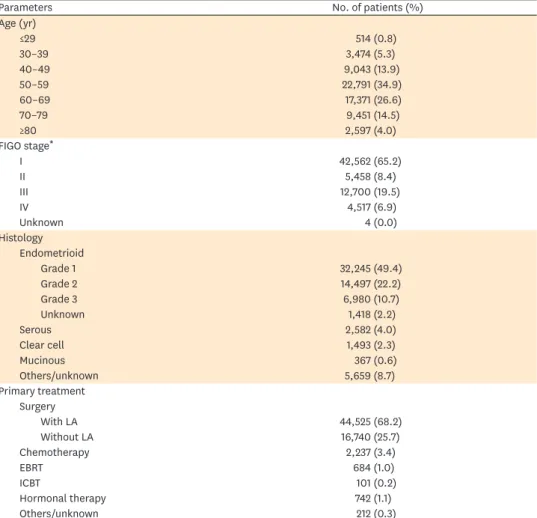Image resolution: width=537 pixels, height=518 pixels.
Task: Click the '50–59' age row label
Action: [34, 85]
